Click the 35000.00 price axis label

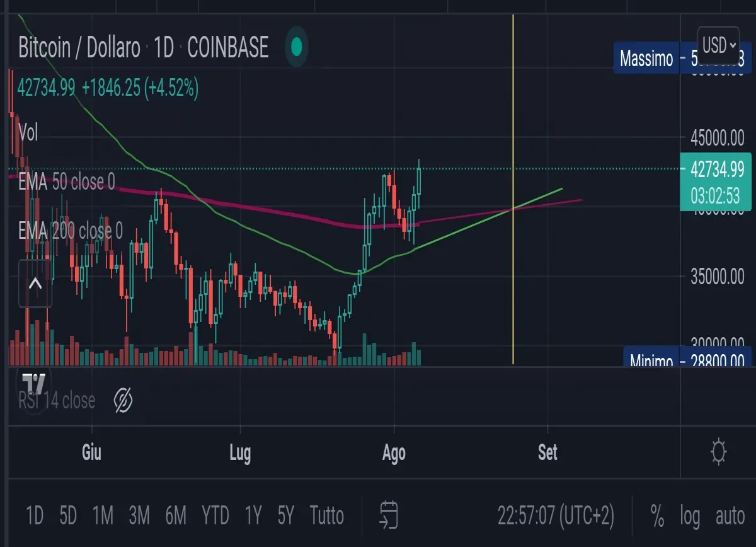tap(717, 276)
